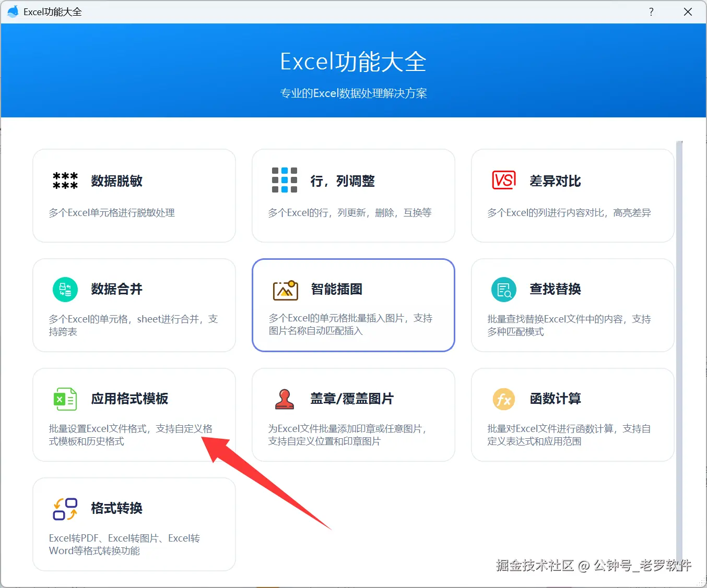707x588 pixels.
Task: Click description about sheet进行合并
Action: pyautogui.click(x=133, y=326)
